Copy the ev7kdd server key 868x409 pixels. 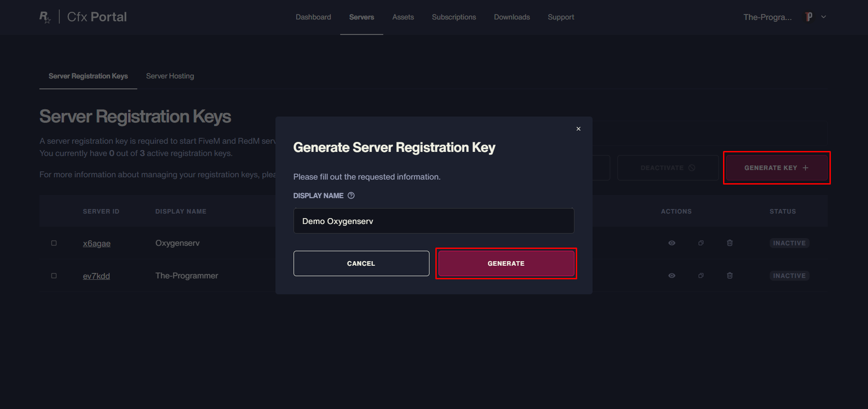pyautogui.click(x=701, y=276)
